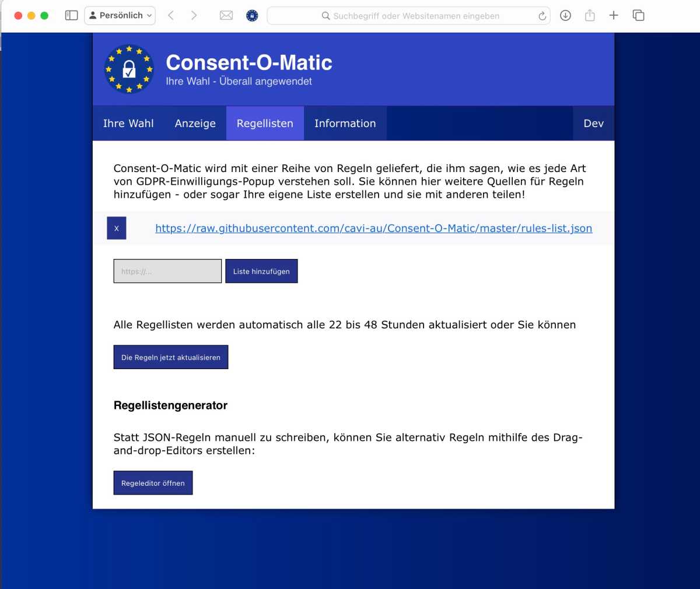The height and width of the screenshot is (589, 700).
Task: Switch to the Ihre Wahl tab
Action: (x=128, y=124)
